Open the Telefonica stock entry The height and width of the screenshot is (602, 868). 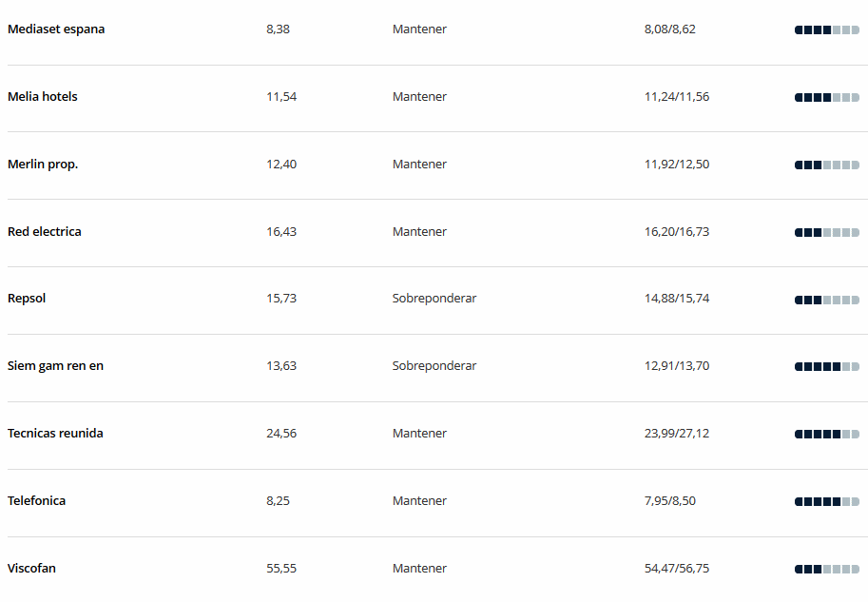36,501
